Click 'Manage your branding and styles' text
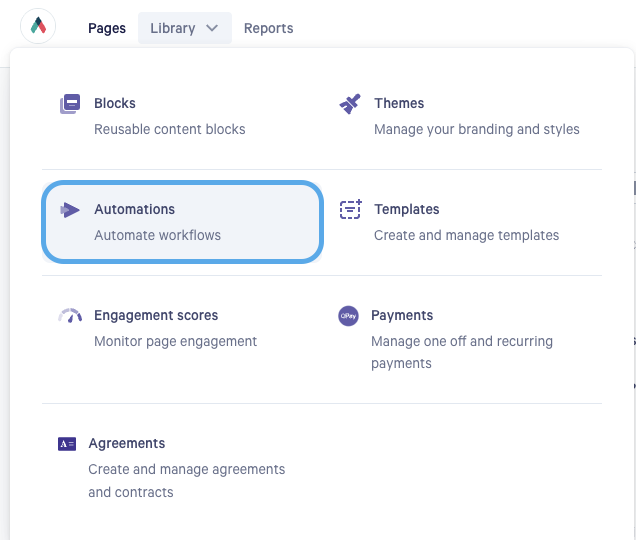The height and width of the screenshot is (540, 636). [x=477, y=129]
